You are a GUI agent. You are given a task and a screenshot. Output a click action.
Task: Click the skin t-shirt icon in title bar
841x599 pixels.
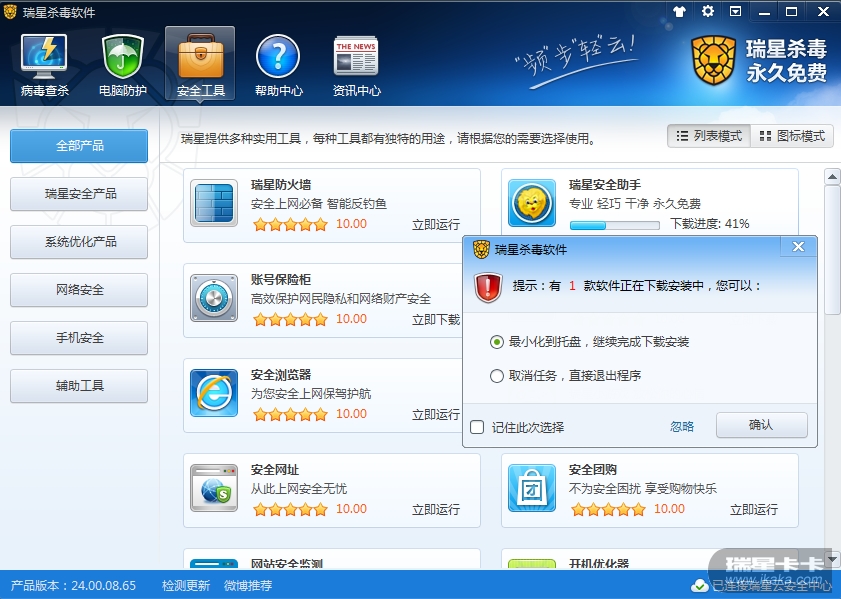(x=680, y=12)
